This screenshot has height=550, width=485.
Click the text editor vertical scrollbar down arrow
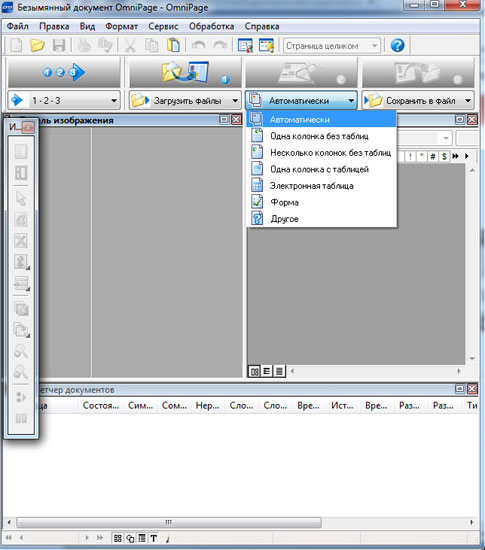[x=472, y=358]
